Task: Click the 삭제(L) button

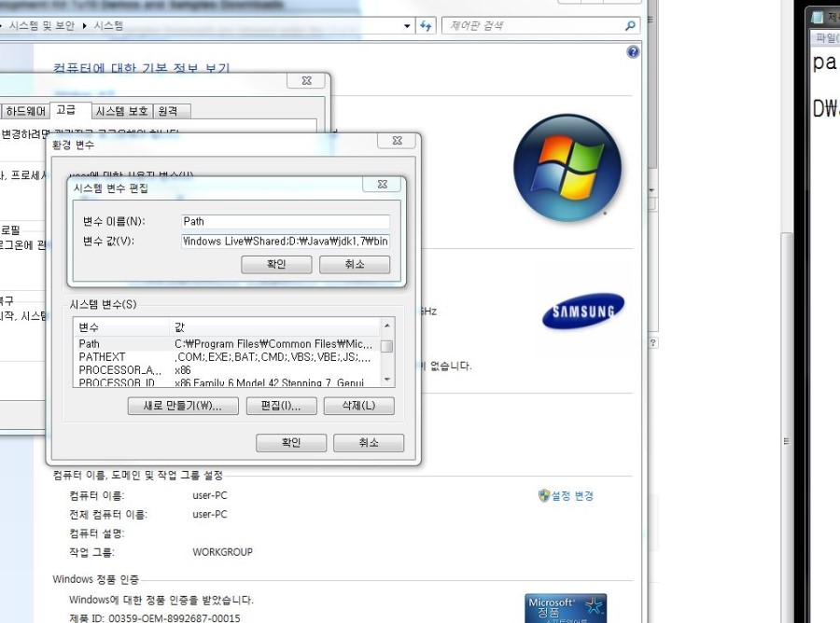Action: pyautogui.click(x=359, y=406)
